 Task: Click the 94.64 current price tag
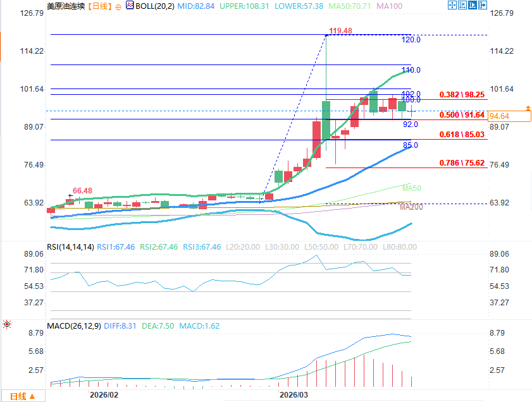[509, 116]
